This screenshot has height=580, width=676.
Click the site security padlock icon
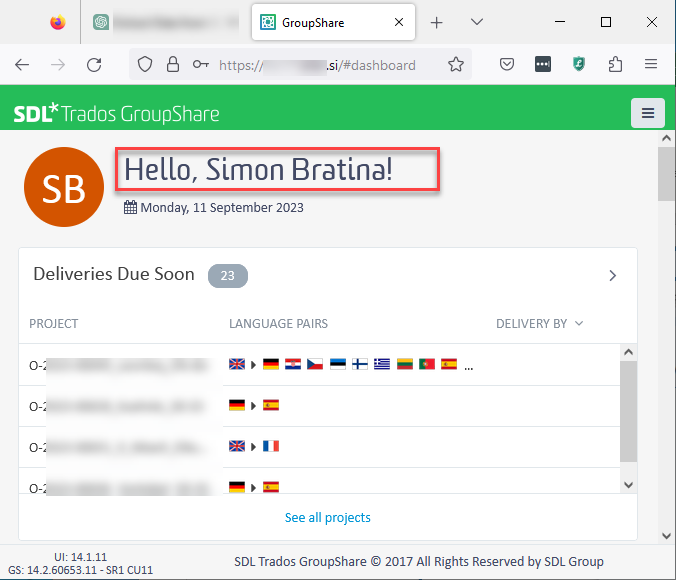pyautogui.click(x=173, y=65)
